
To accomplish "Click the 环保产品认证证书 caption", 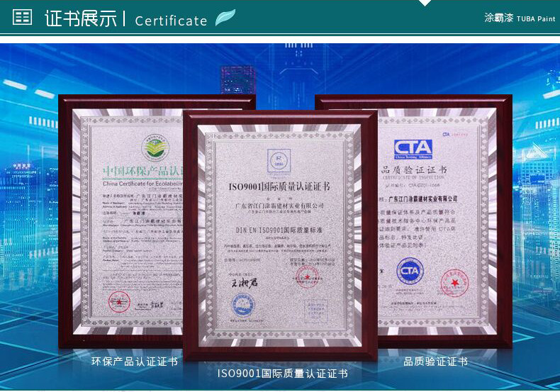I will pyautogui.click(x=135, y=362).
